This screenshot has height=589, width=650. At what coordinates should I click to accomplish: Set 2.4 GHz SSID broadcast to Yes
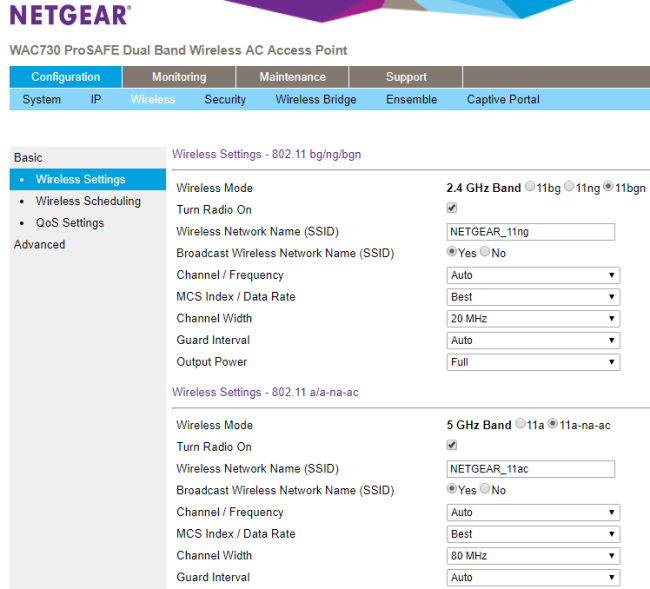pyautogui.click(x=451, y=252)
